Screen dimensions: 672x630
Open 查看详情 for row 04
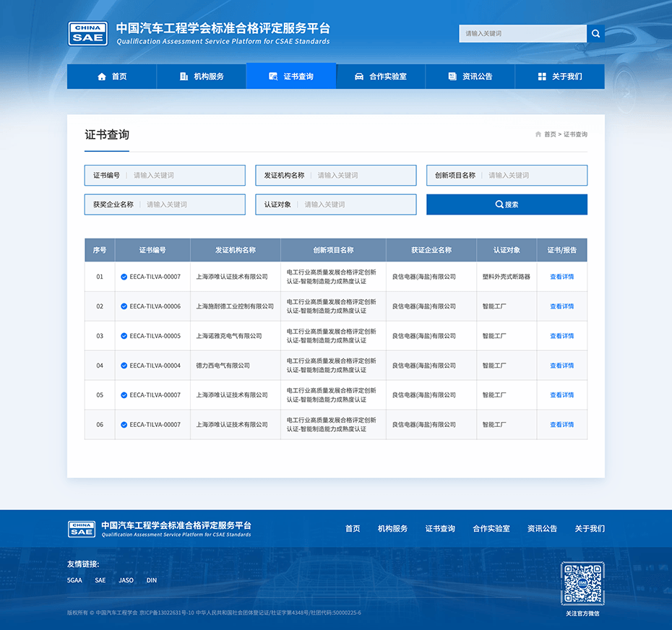tap(561, 366)
